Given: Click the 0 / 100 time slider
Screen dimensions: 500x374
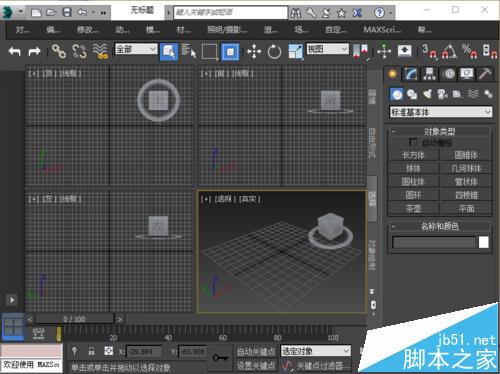Looking at the screenshot, I should (74, 319).
